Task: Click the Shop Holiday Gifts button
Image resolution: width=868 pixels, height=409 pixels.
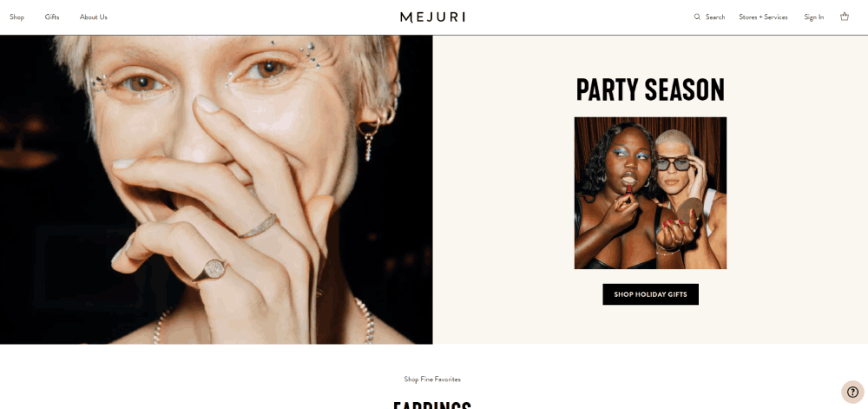Action: pyautogui.click(x=650, y=294)
